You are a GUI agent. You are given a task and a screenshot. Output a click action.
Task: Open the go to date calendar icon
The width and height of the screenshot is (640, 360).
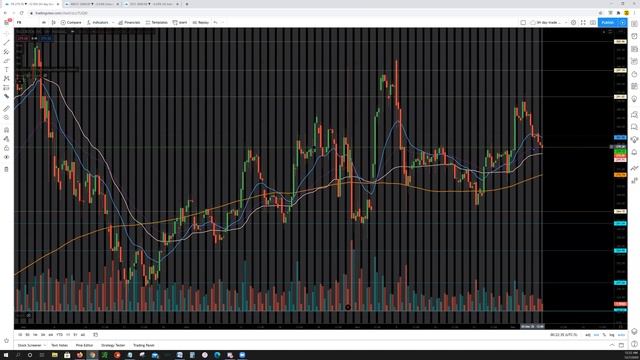pyautogui.click(x=96, y=335)
